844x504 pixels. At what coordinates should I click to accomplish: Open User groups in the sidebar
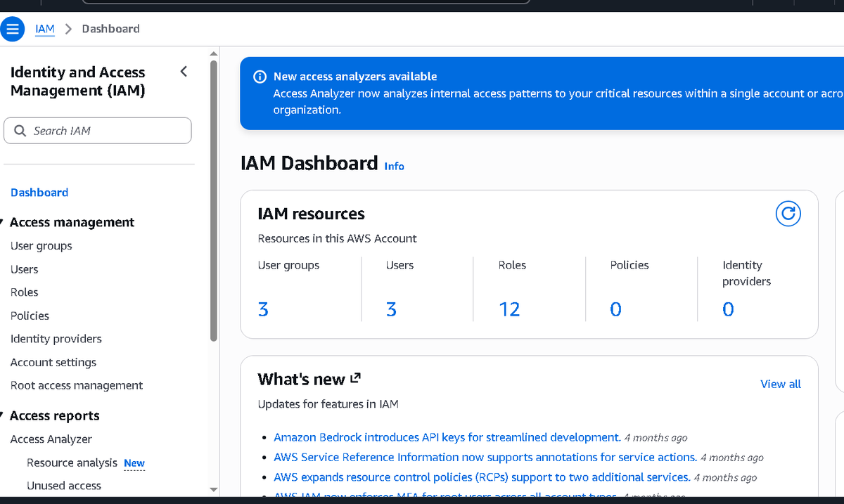(41, 246)
